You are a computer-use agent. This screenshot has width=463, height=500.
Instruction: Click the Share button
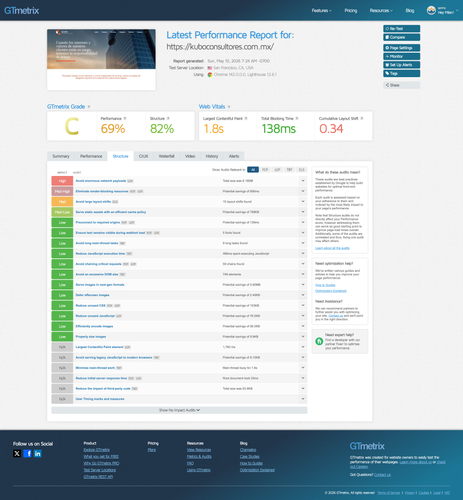coord(401,85)
